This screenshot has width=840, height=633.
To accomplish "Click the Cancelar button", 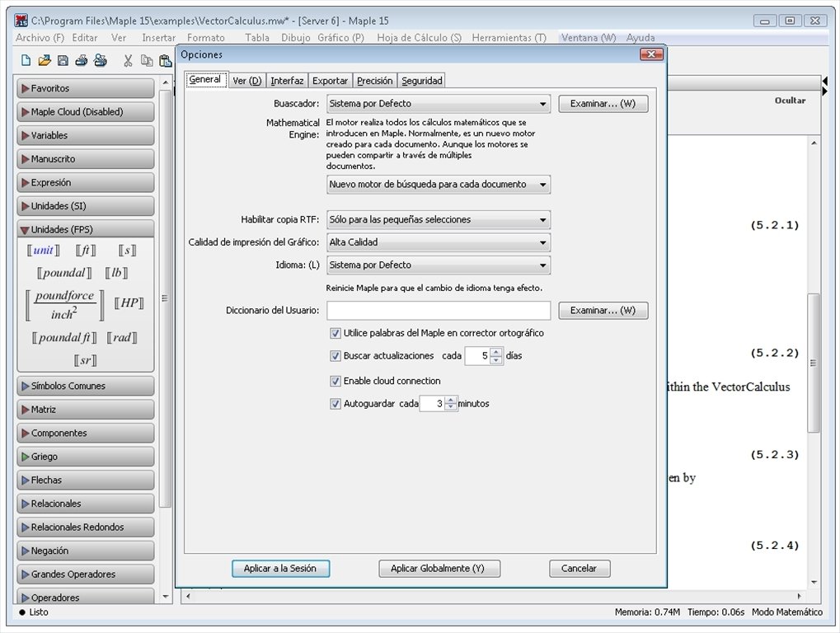I will pos(580,569).
